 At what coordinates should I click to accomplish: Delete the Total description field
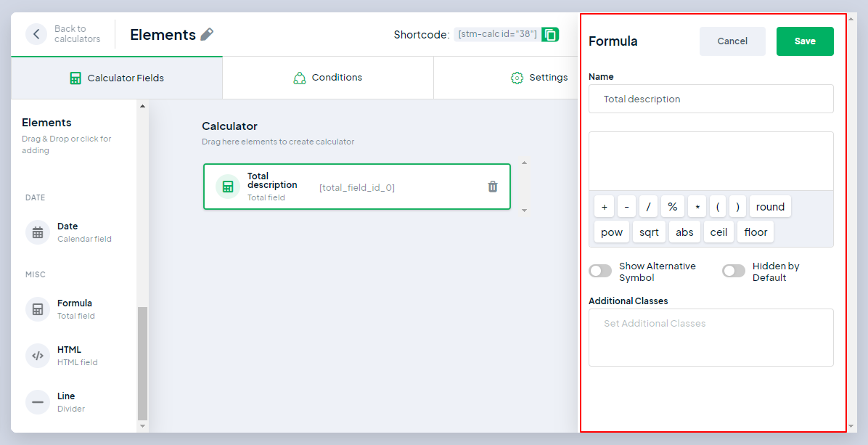pos(493,187)
